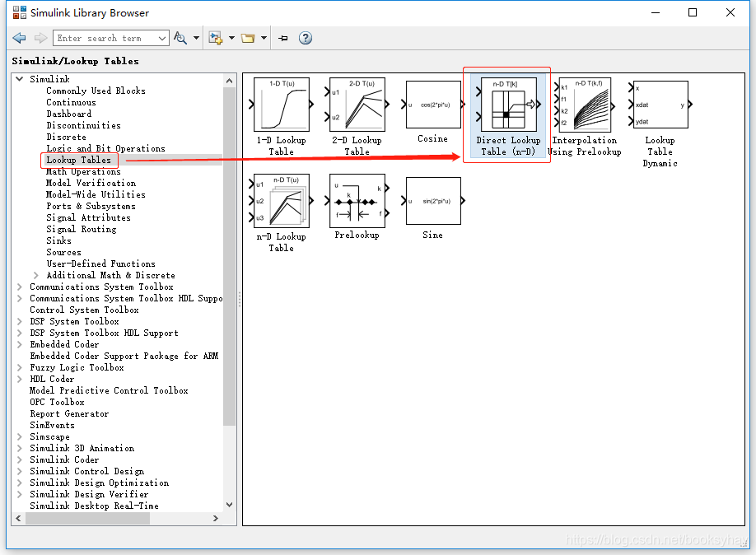
Task: Select Model-Wide Utilities library
Action: (96, 194)
